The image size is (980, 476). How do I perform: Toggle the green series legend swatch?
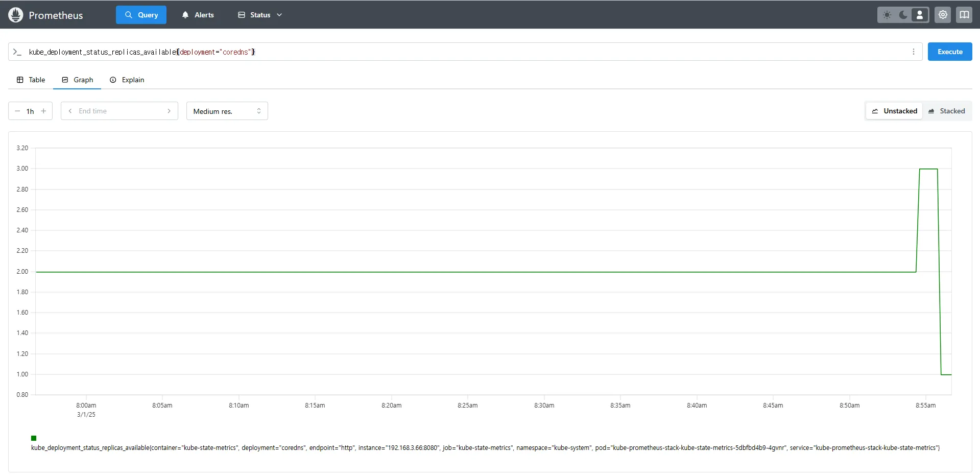(34, 438)
